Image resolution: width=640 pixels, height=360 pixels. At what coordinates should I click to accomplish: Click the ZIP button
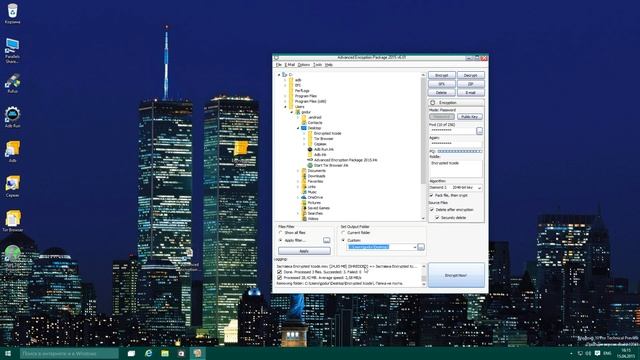click(x=471, y=84)
